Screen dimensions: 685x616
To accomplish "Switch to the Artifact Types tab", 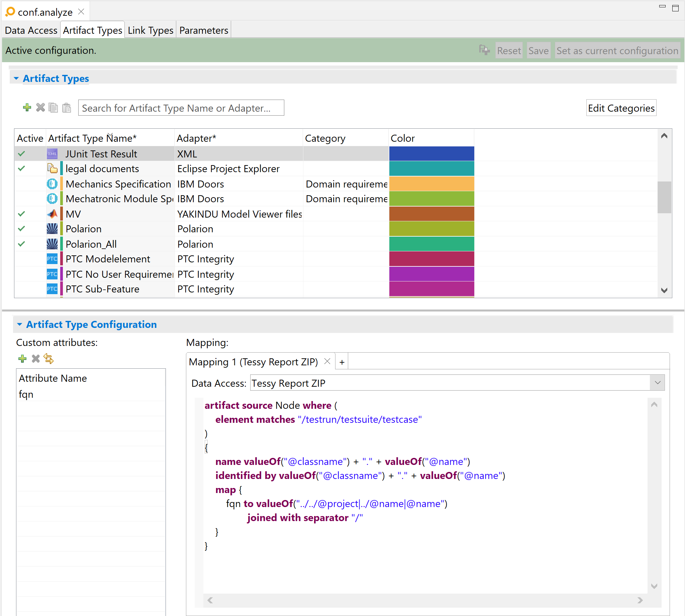I will [93, 30].
